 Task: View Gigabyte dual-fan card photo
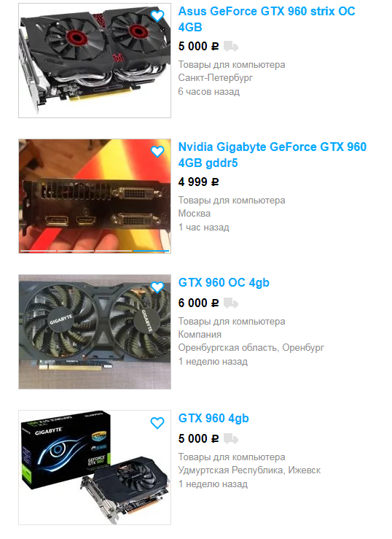pos(95,332)
